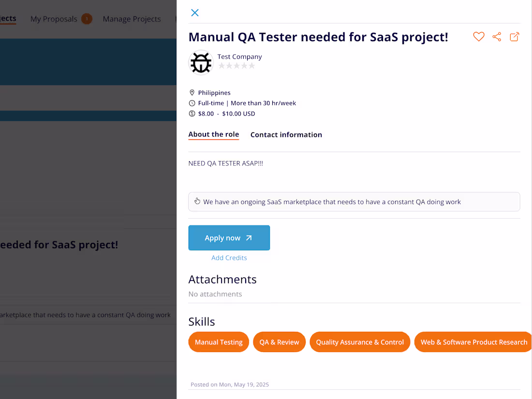Click the Apply now button

229,237
